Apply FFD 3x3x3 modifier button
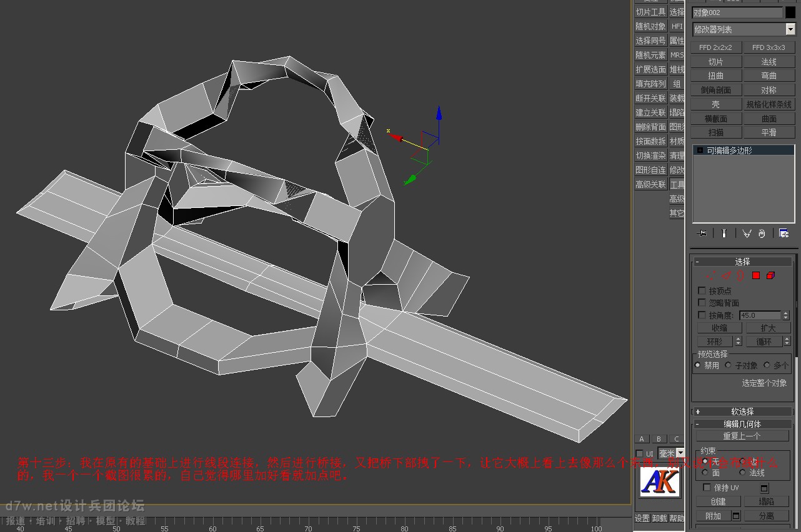 click(x=769, y=47)
